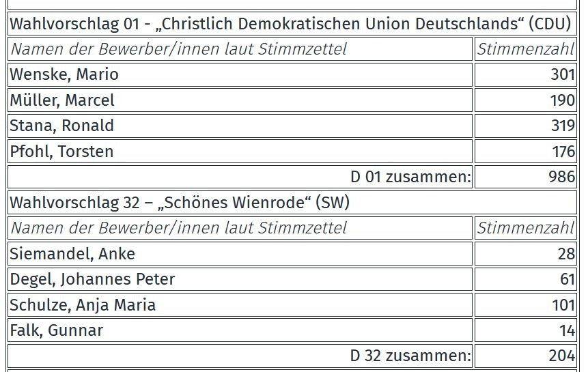
Task: Select the Siemandel, Anke cell
Action: (x=240, y=254)
